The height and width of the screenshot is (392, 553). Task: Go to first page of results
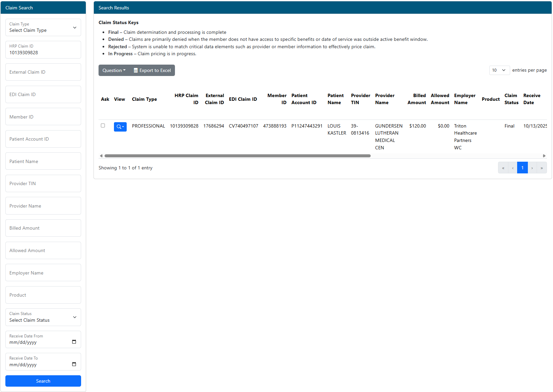pyautogui.click(x=503, y=168)
